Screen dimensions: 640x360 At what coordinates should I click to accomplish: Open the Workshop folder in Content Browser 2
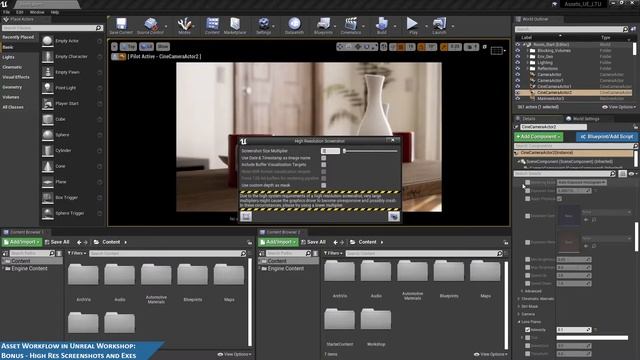tap(376, 327)
